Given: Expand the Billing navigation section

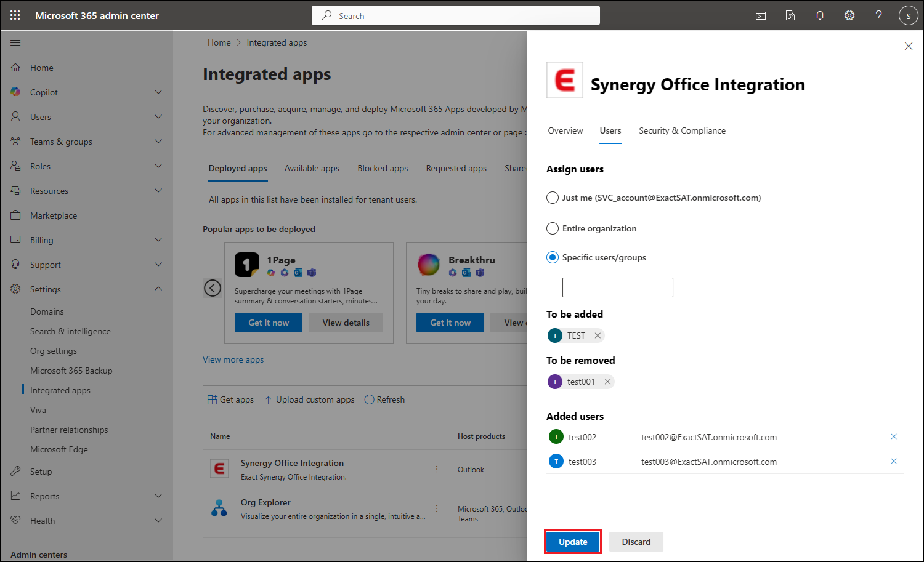Looking at the screenshot, I should point(158,240).
